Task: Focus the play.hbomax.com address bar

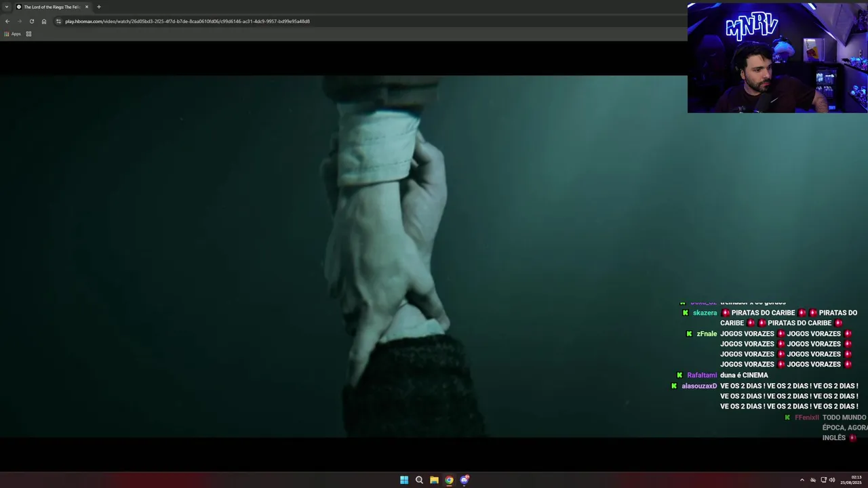Action: pos(370,21)
